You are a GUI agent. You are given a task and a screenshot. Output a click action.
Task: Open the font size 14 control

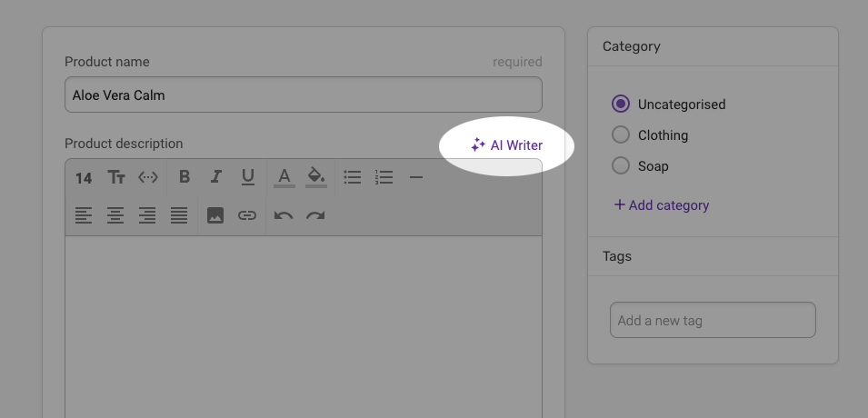84,178
